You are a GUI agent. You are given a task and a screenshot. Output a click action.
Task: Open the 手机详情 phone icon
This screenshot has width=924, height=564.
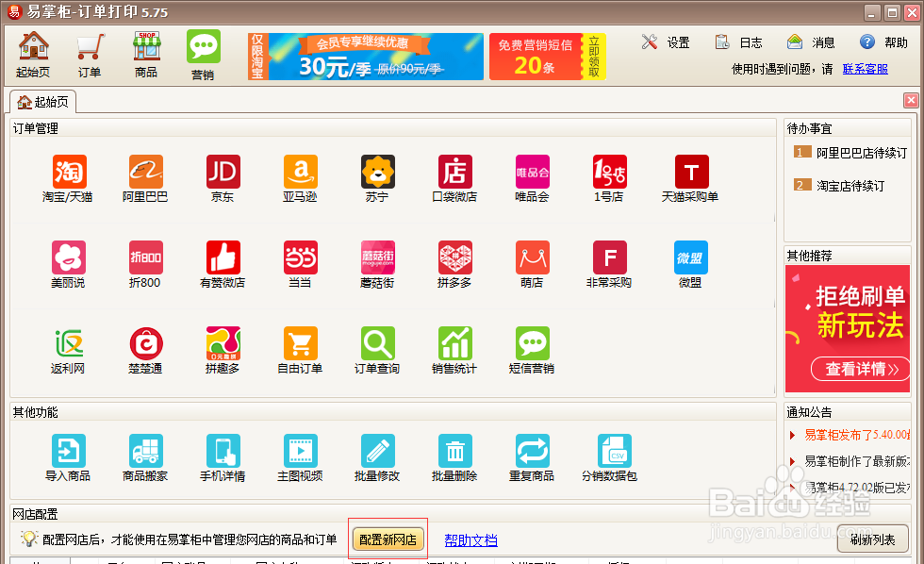point(223,451)
